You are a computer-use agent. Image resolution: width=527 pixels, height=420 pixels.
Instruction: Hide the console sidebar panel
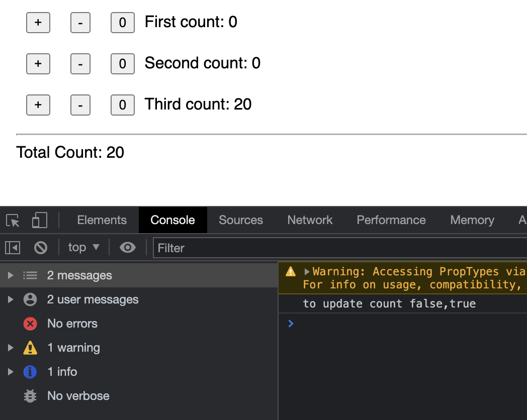pyautogui.click(x=13, y=247)
